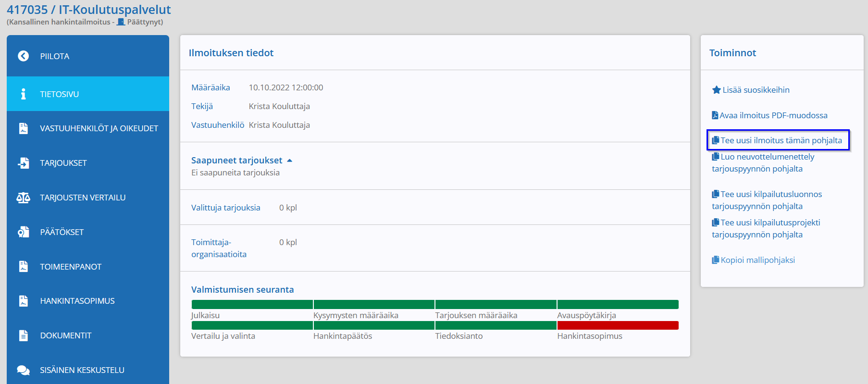
Task: Click the green Julkaisu progress bar
Action: tap(252, 304)
